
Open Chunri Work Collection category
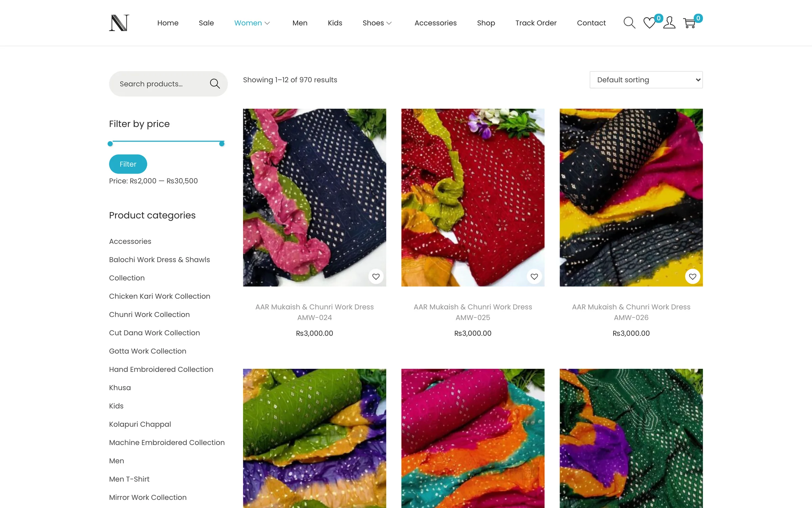(x=149, y=314)
